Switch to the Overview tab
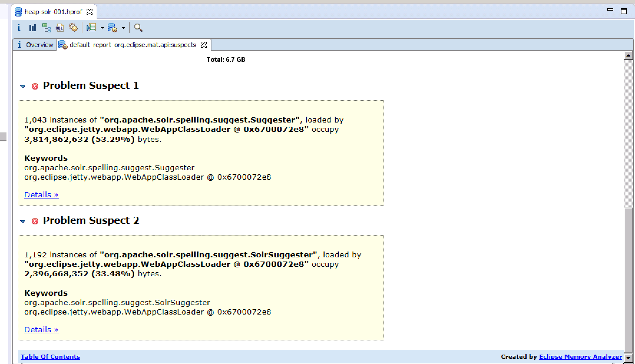Image resolution: width=635 pixels, height=364 pixels. coord(35,45)
